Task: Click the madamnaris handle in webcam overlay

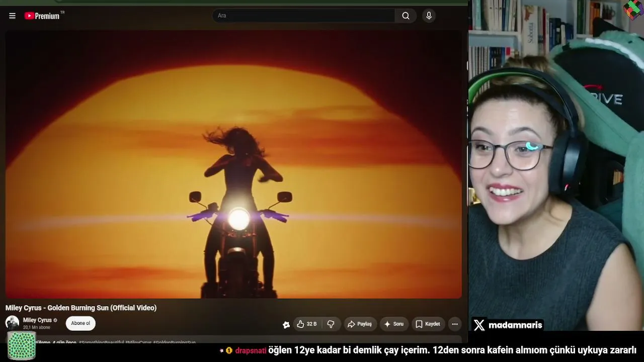Action: (x=515, y=325)
